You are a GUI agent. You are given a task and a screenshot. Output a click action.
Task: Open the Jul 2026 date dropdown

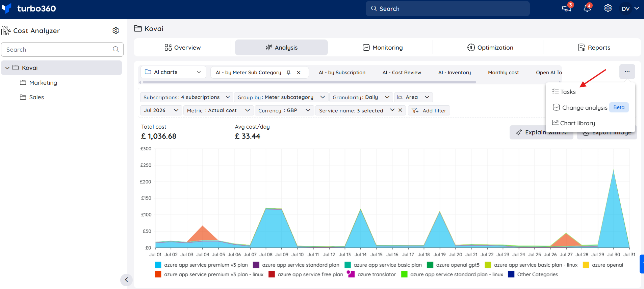(x=161, y=110)
